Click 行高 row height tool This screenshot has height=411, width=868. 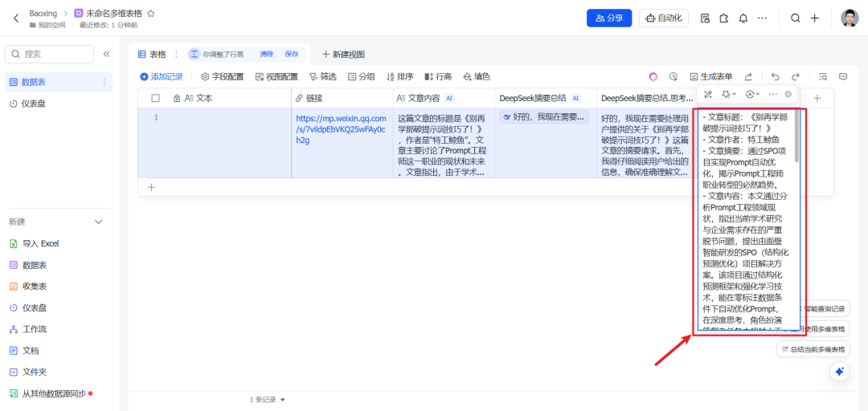438,76
